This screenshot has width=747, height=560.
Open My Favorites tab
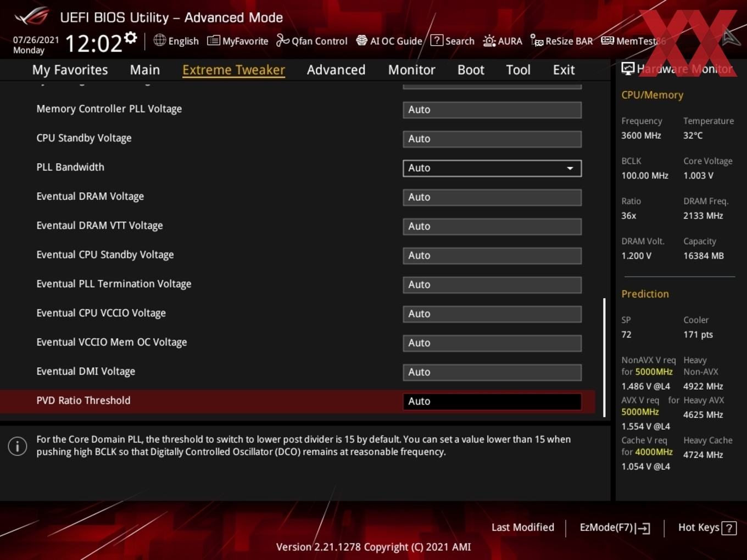point(70,70)
